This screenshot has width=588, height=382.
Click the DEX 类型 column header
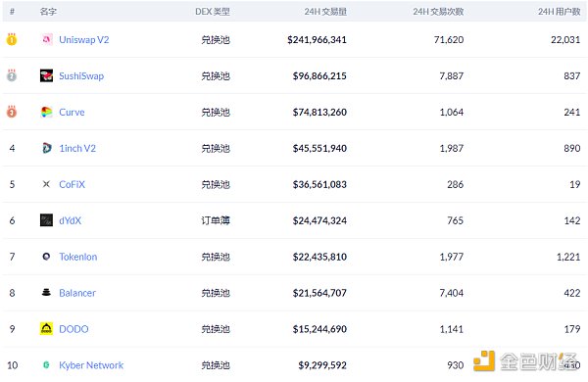pos(213,12)
